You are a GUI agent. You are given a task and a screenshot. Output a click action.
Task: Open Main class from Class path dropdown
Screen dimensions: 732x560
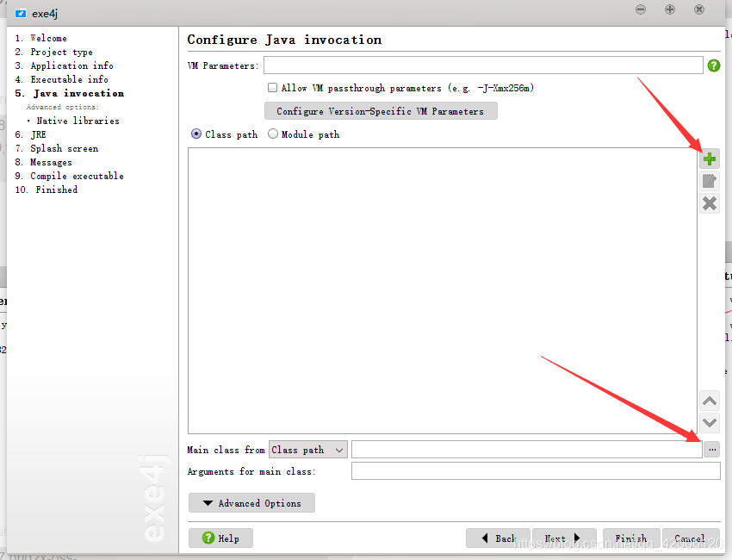point(307,450)
